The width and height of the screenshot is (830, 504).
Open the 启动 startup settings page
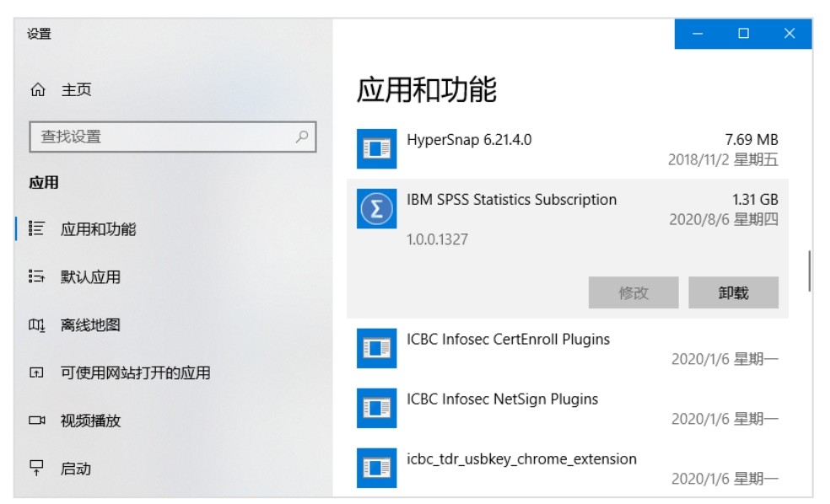[x=75, y=469]
